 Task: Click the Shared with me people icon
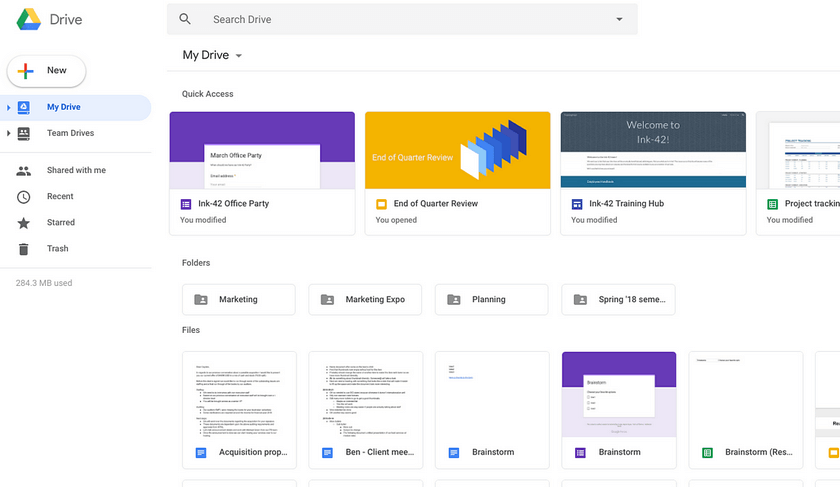coord(24,171)
